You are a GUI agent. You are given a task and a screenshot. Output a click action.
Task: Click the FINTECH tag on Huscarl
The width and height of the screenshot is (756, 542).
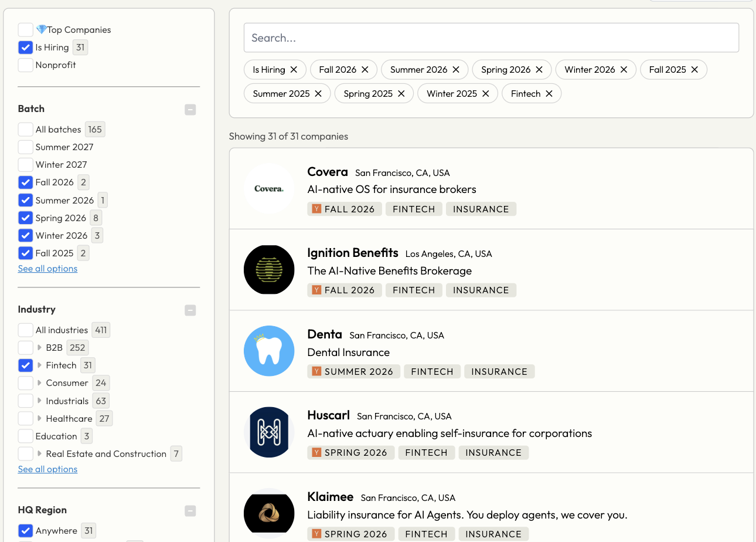pyautogui.click(x=426, y=453)
